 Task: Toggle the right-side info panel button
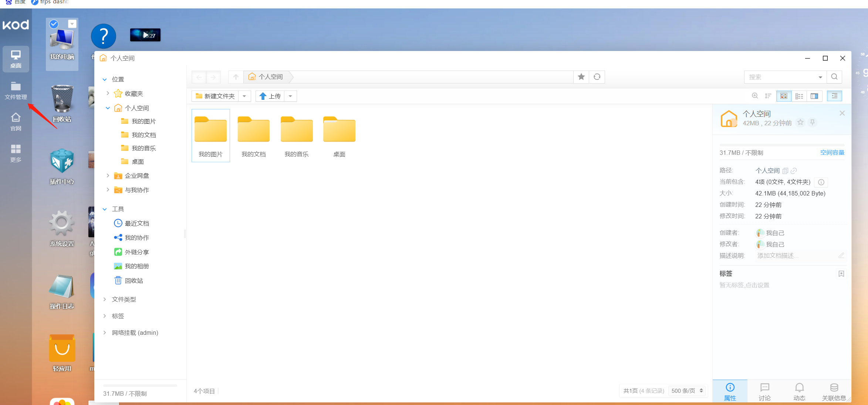[835, 96]
